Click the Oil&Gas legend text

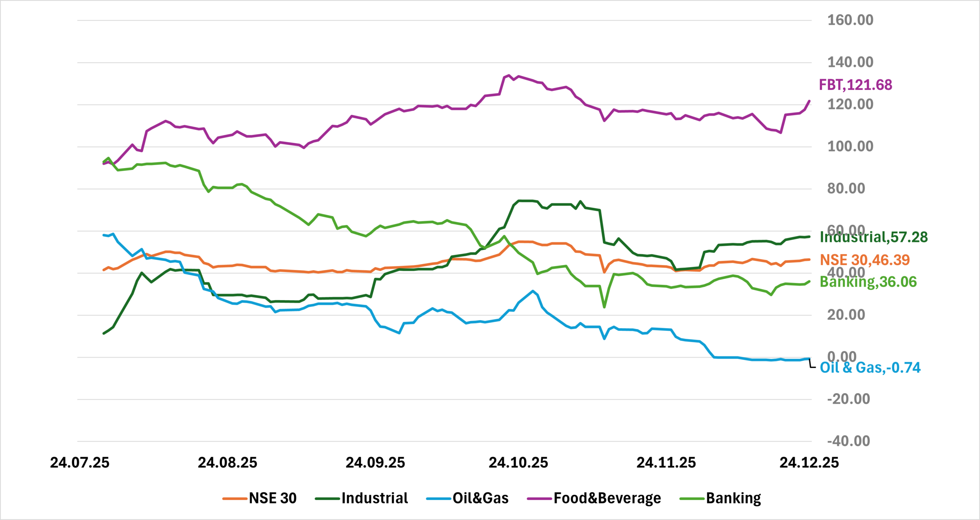click(x=480, y=498)
